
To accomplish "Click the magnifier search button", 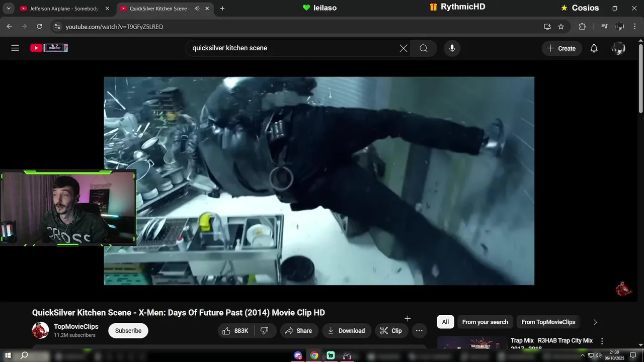I will click(x=424, y=48).
